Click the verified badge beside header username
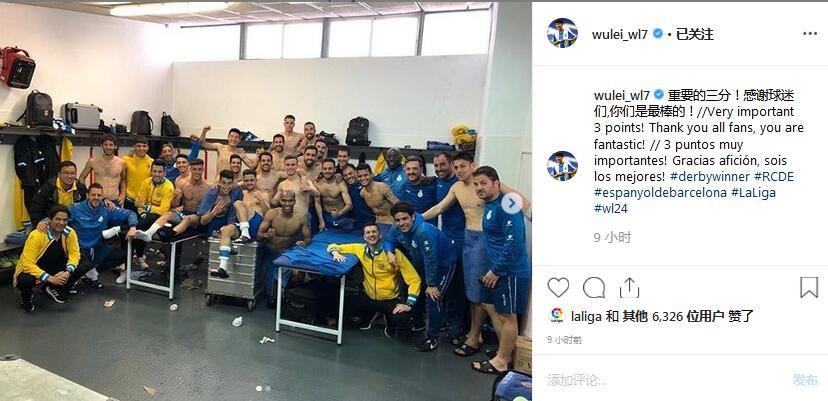828x401 pixels. 658,34
